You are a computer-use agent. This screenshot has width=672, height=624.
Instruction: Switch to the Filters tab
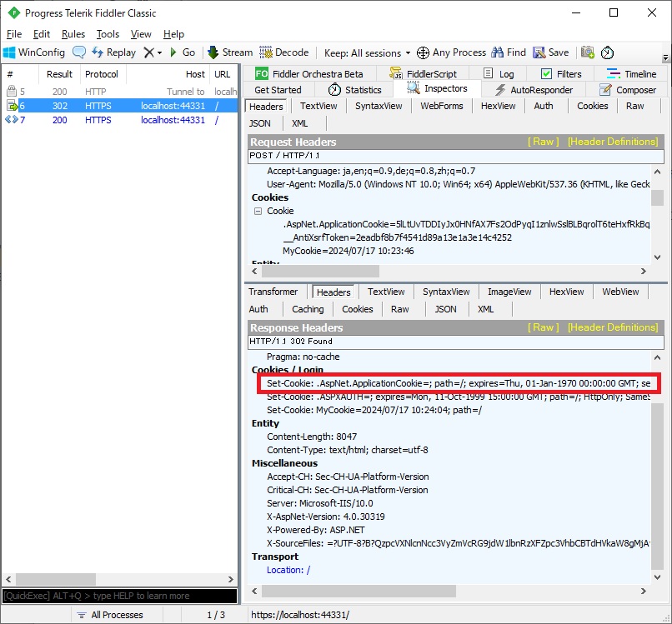[561, 73]
